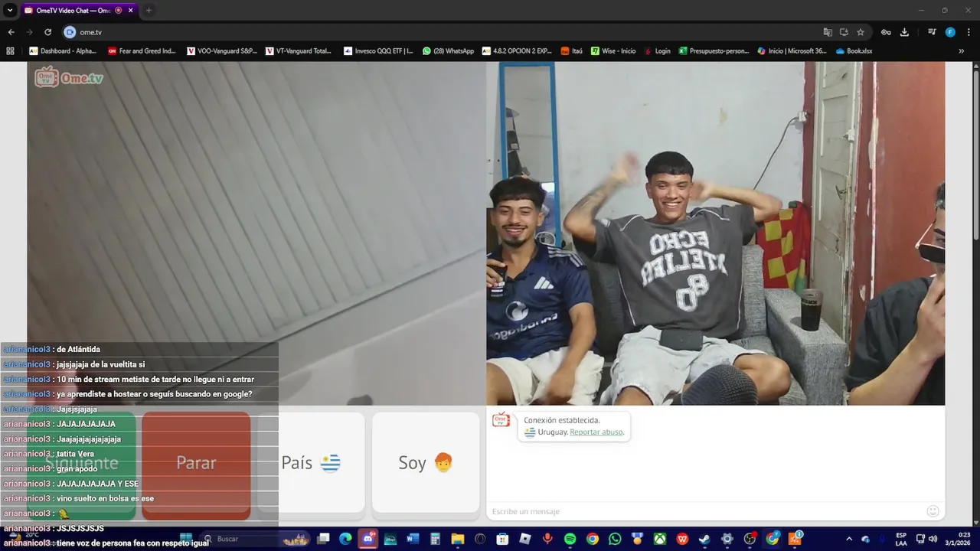Open the Itaú bookmark
The width and height of the screenshot is (980, 551).
click(x=571, y=51)
